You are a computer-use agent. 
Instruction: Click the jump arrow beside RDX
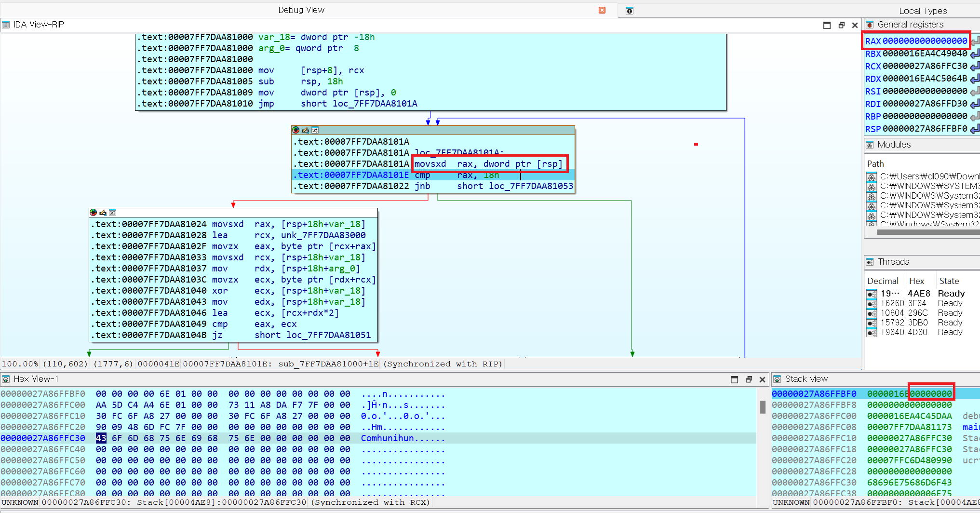pyautogui.click(x=975, y=79)
